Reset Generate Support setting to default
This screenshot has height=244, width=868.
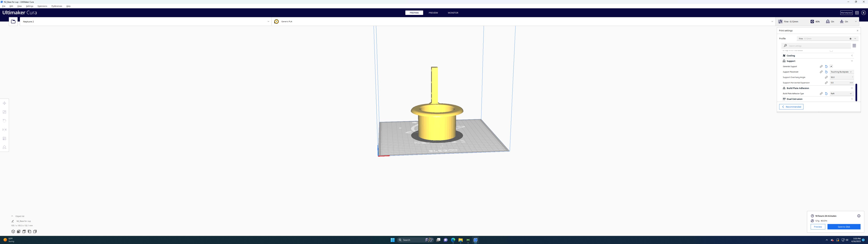(x=826, y=66)
